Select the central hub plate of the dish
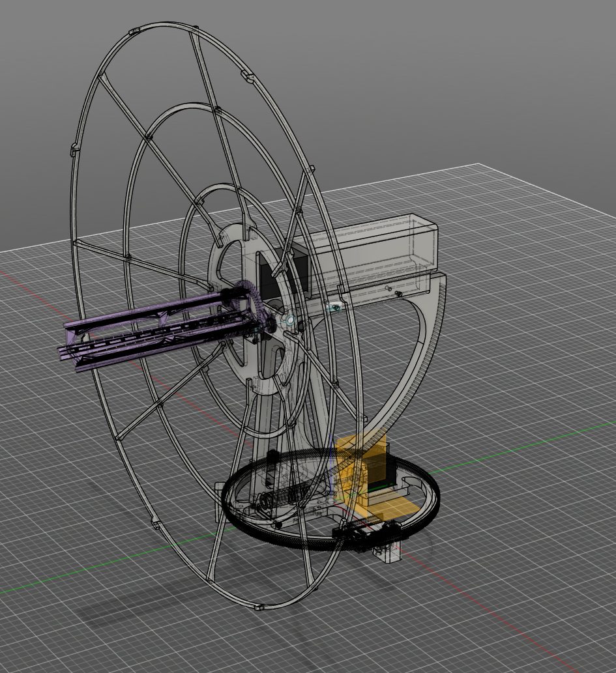 tap(255, 308)
